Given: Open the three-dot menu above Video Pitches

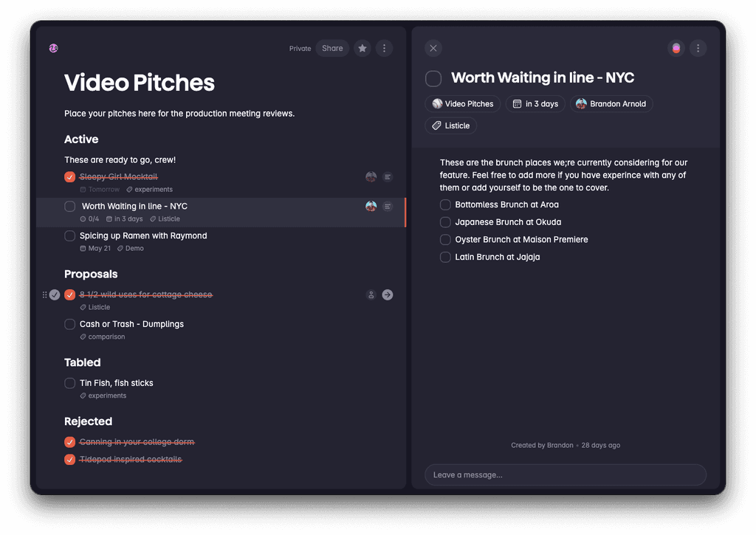Looking at the screenshot, I should (x=384, y=48).
